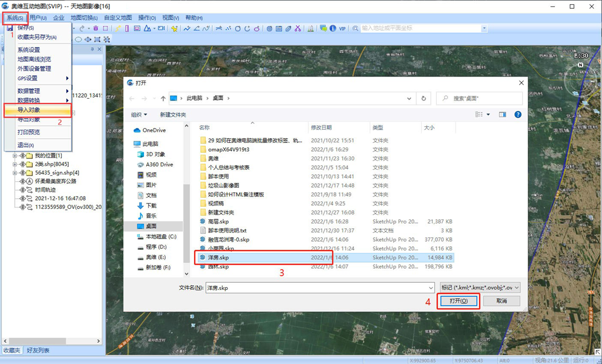
Task: Click the VIP icon in toolbar
Action: click(343, 28)
